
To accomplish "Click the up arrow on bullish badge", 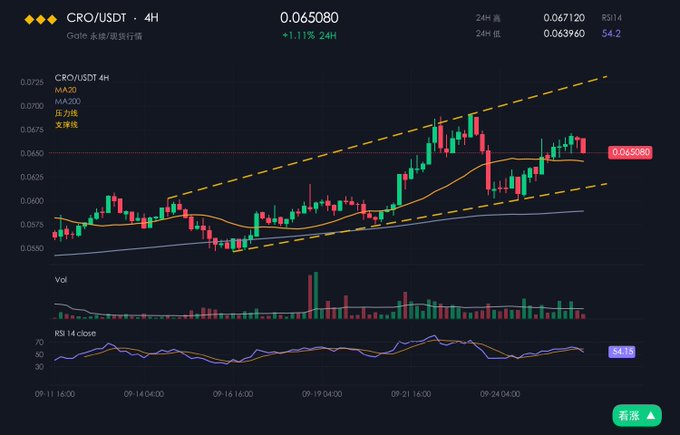I will pyautogui.click(x=651, y=415).
